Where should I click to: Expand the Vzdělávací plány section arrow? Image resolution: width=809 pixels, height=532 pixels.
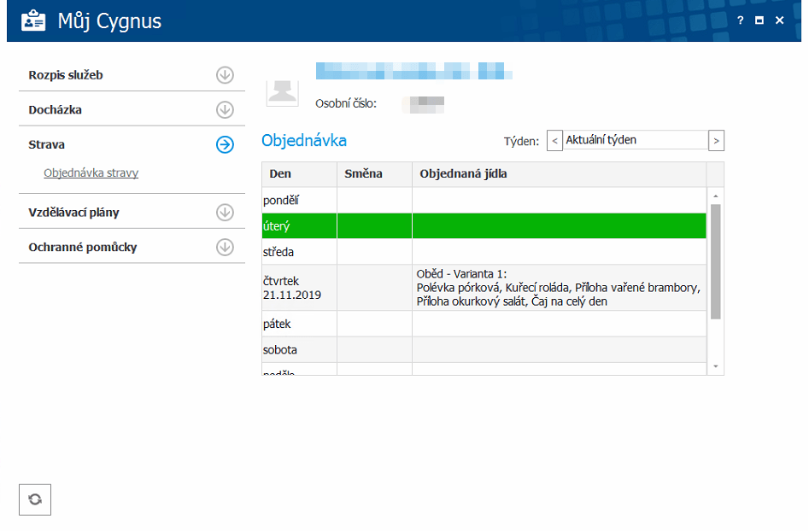coord(225,213)
